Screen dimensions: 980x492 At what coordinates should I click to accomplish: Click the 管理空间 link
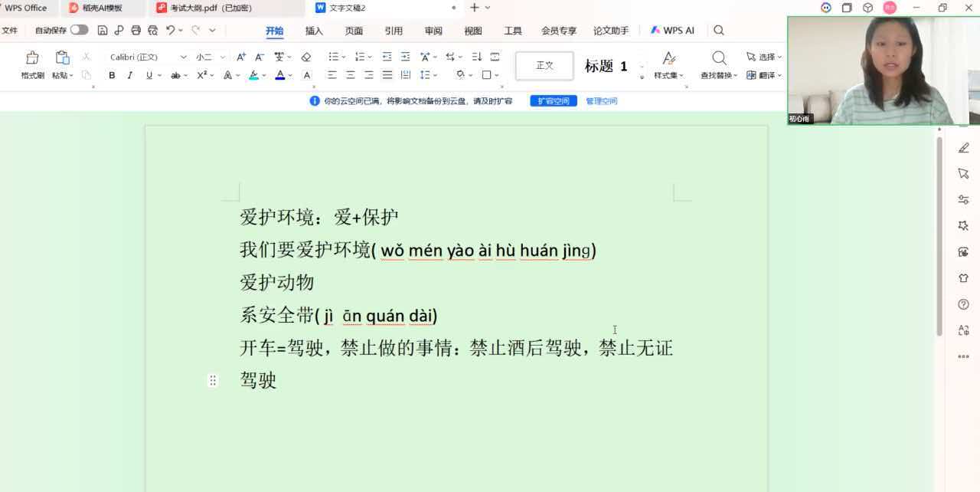pyautogui.click(x=602, y=101)
